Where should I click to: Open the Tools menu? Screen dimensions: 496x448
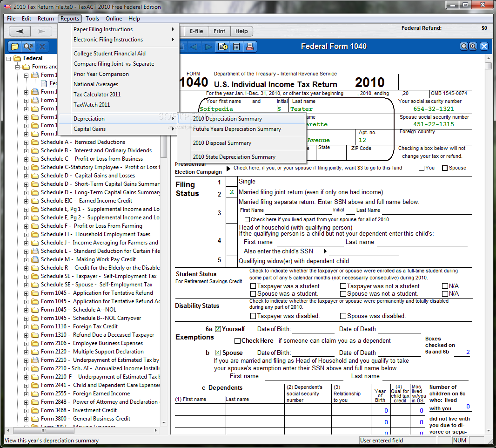[x=92, y=19]
